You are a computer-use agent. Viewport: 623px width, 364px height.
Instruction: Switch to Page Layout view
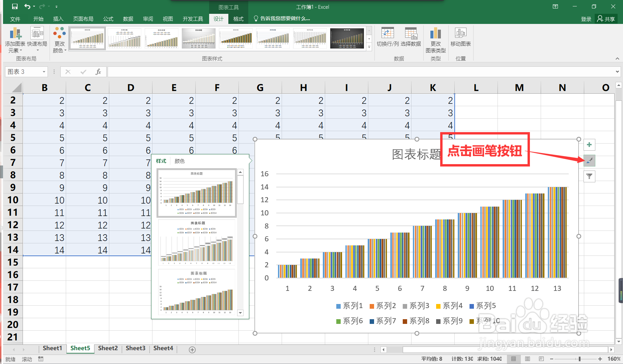pyautogui.click(x=528, y=359)
